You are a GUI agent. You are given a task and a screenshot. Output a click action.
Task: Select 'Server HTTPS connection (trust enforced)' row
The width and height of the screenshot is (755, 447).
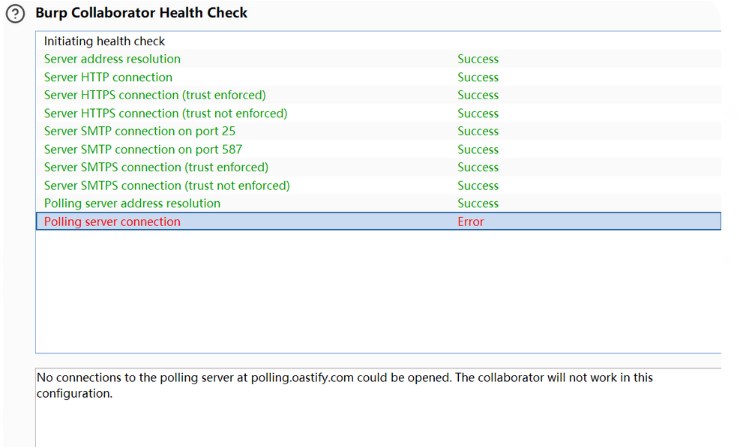click(155, 95)
